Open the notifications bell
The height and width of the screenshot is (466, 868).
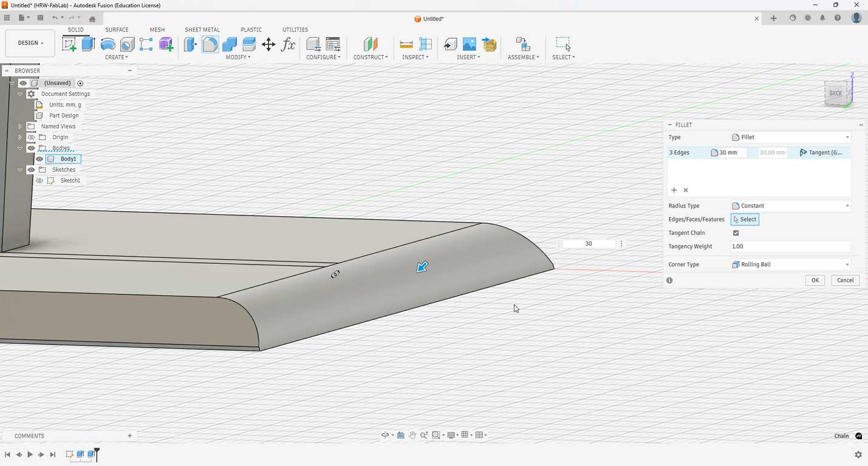pos(822,18)
